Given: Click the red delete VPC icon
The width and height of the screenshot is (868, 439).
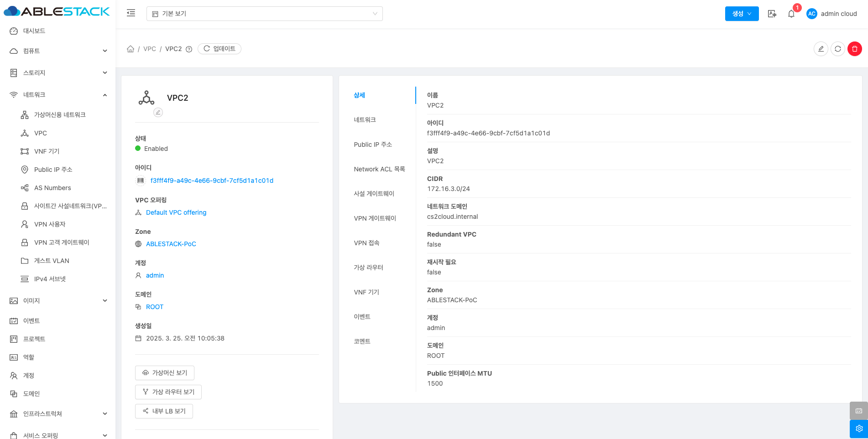Looking at the screenshot, I should 854,49.
